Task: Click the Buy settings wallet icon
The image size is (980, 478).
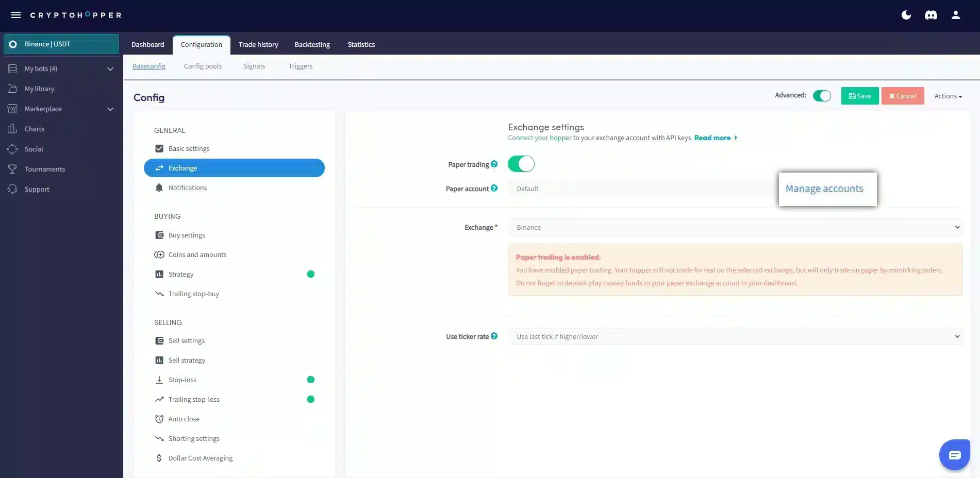Action: 159,235
